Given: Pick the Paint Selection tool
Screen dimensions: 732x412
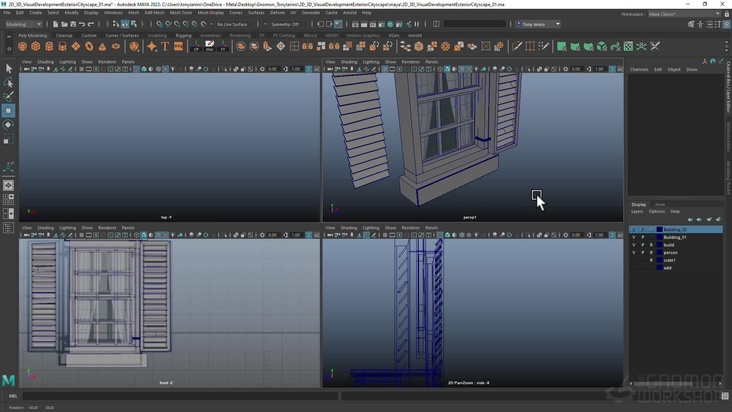Looking at the screenshot, I should coord(8,97).
